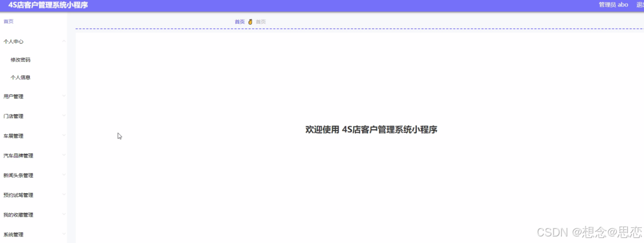This screenshot has height=243, width=644.
Task: Expand the 新闻头条管理 menu chevron
Action: (64, 175)
